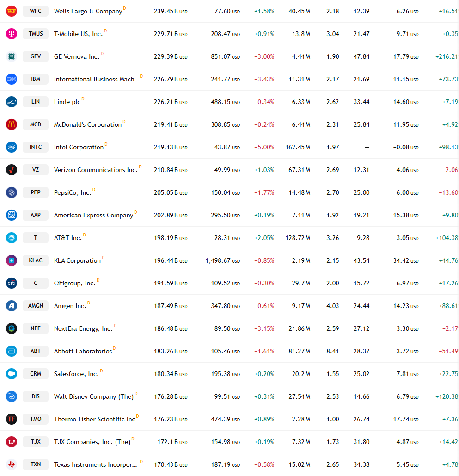
Task: Select the TXN ticker badge
Action: click(36, 464)
